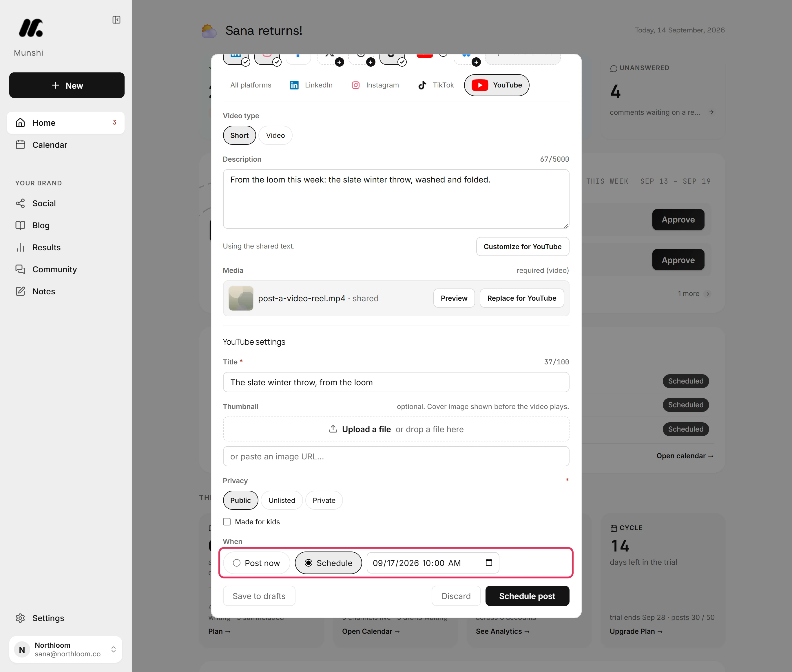Click Save to drafts
The image size is (792, 672).
tap(259, 596)
